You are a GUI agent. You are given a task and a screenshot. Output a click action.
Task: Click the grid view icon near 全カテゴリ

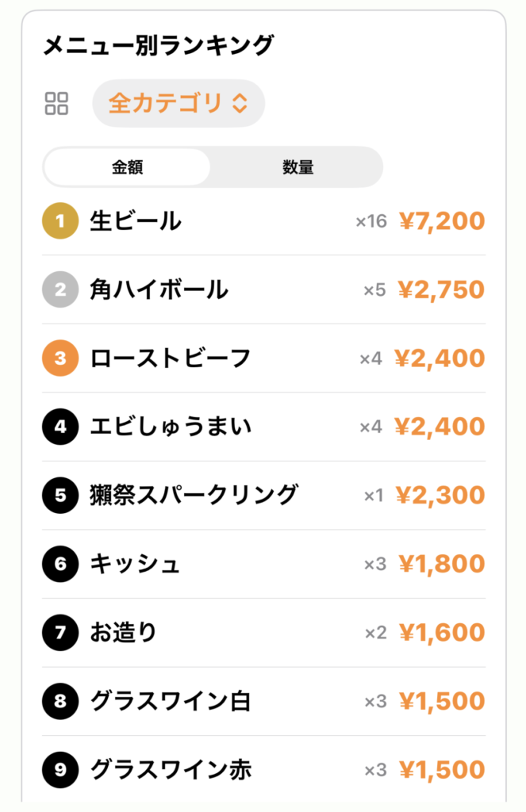click(57, 102)
